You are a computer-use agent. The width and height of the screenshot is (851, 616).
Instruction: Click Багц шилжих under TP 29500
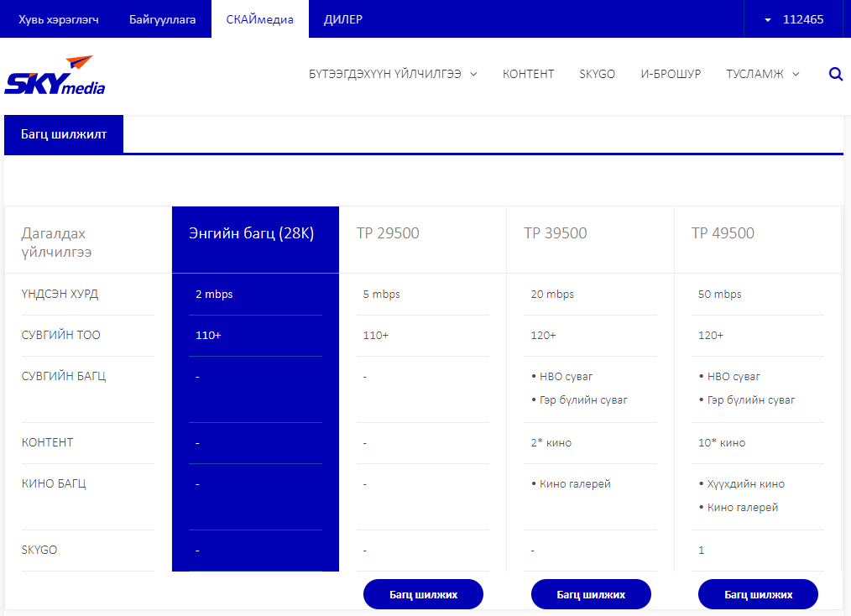(423, 594)
